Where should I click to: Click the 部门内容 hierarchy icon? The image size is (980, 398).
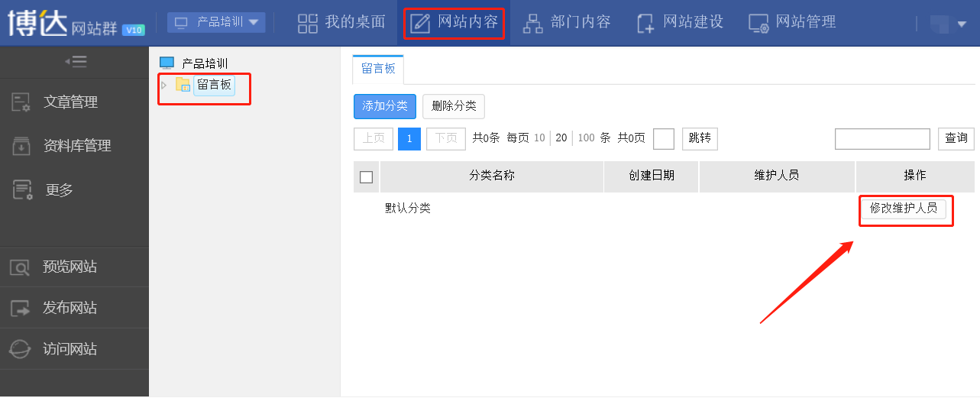click(x=532, y=24)
